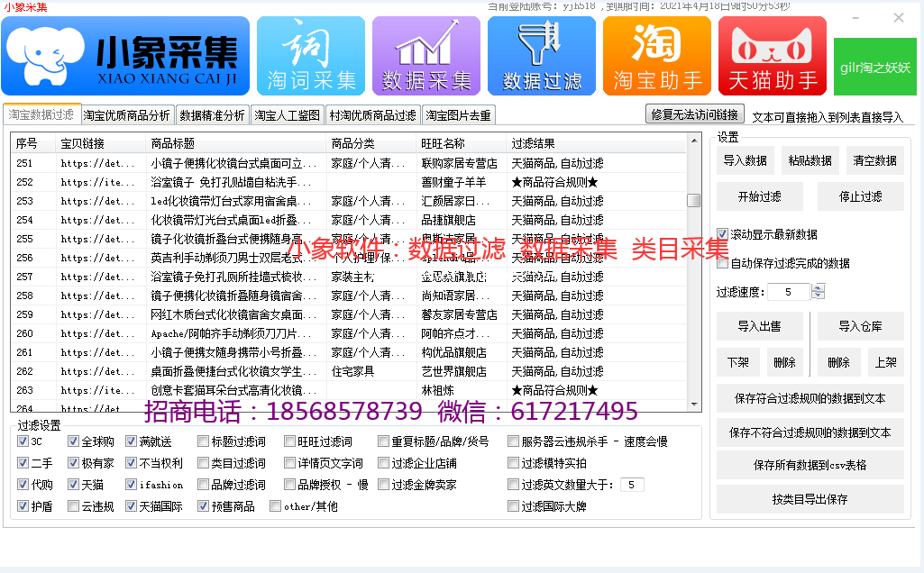Click the table vertical scrollbar thumb
This screenshot has width=924, height=573.
click(x=694, y=200)
